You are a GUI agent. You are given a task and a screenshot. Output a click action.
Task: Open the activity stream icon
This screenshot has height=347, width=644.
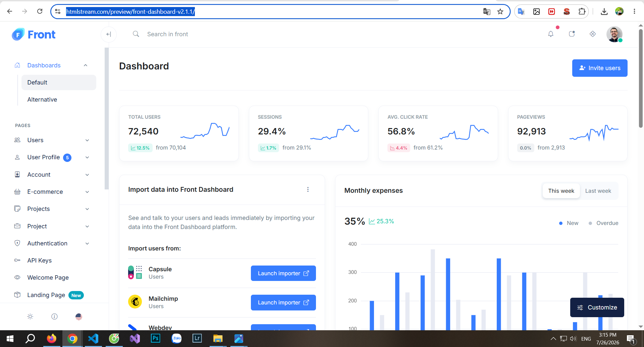coord(572,34)
